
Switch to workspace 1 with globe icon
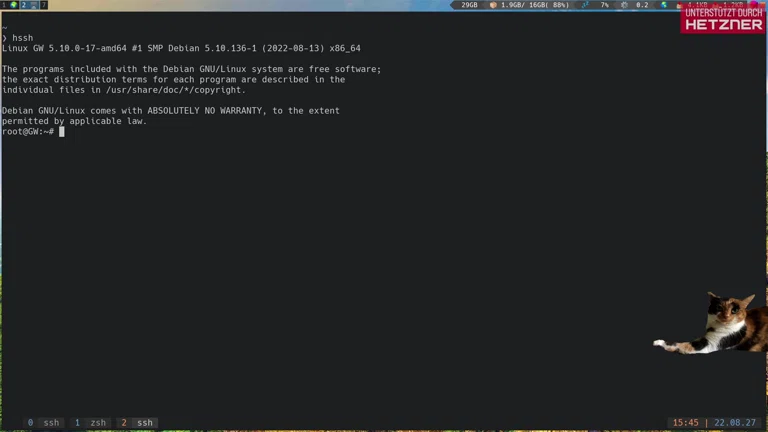tap(9, 5)
